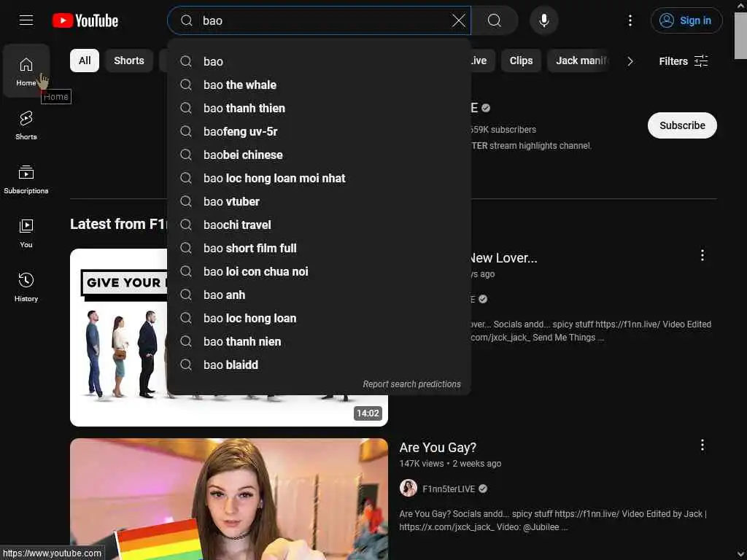This screenshot has height=560, width=747.
Task: Click the magnifier search submit button
Action: [x=495, y=20]
